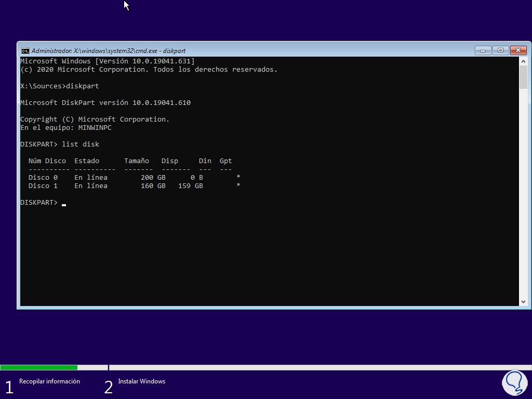This screenshot has width=532, height=399.
Task: Click 'En línea' status of Disco 0
Action: [x=91, y=178]
